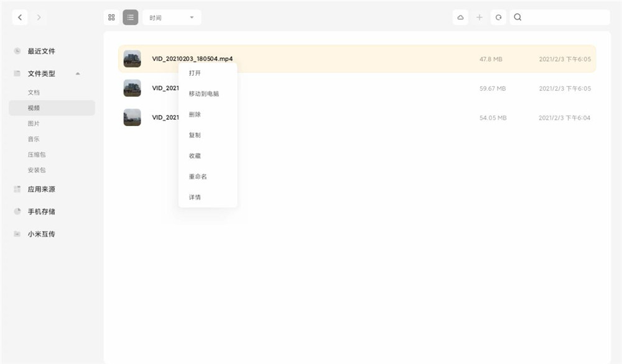Select the 图片 category
This screenshot has height=364, width=622.
[x=34, y=123]
